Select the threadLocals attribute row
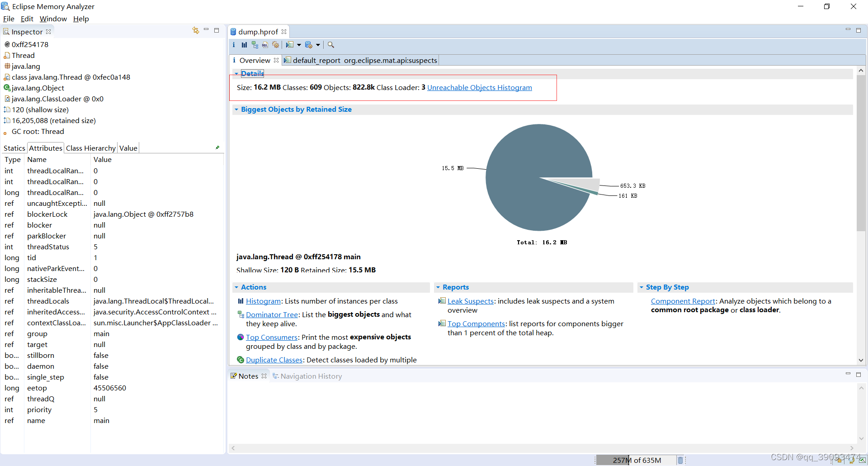Image resolution: width=868 pixels, height=466 pixels. pos(112,301)
